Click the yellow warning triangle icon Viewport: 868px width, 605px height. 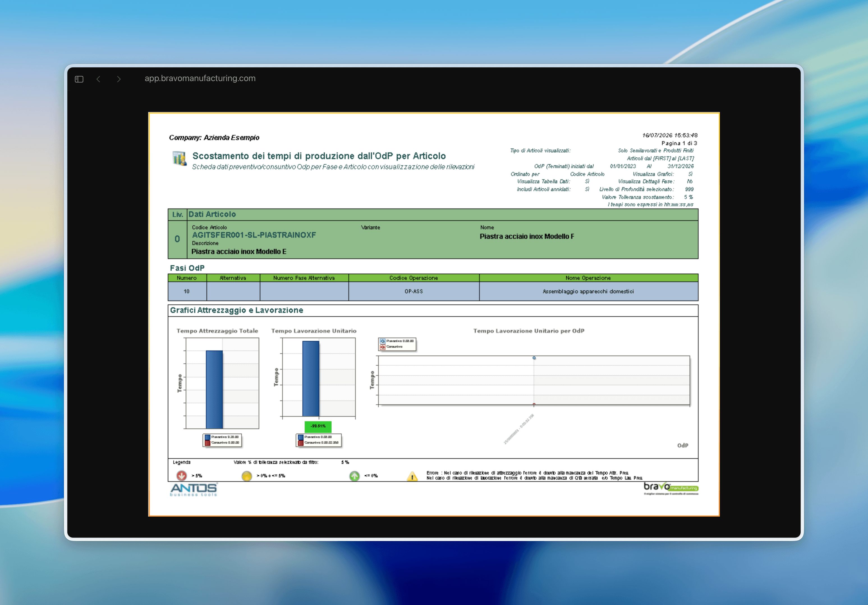click(x=412, y=476)
